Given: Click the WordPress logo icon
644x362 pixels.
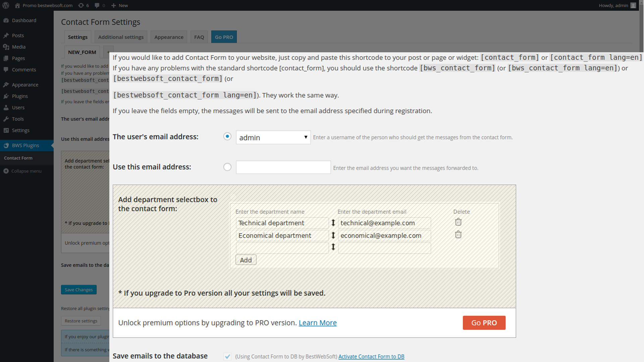Looking at the screenshot, I should click(x=6, y=5).
